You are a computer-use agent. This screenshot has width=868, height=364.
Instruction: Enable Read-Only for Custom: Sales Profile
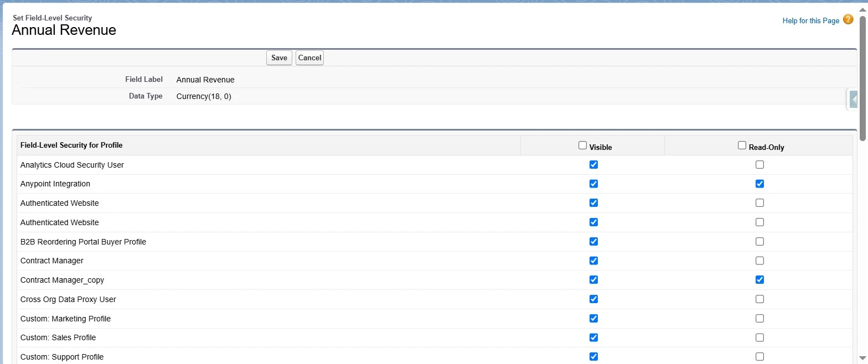[759, 337]
